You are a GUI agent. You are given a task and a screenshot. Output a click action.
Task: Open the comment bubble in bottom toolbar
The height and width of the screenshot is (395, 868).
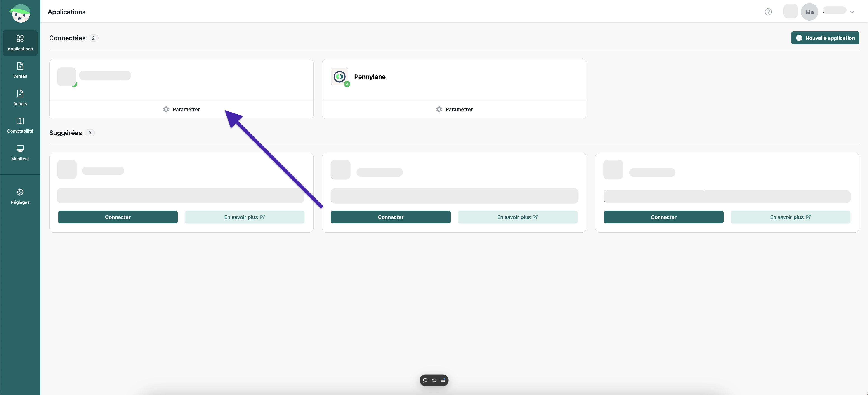[425, 380]
